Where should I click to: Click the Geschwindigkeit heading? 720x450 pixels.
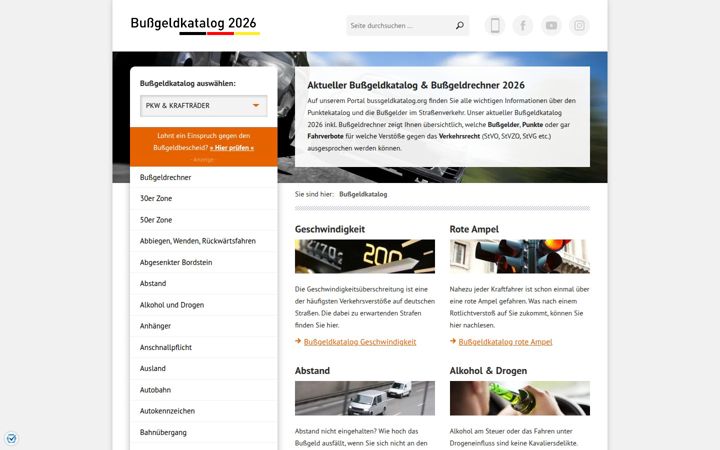click(x=330, y=229)
